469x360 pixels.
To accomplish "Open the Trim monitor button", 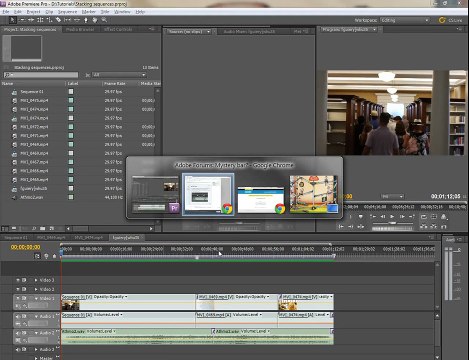I will pyautogui.click(x=444, y=227).
